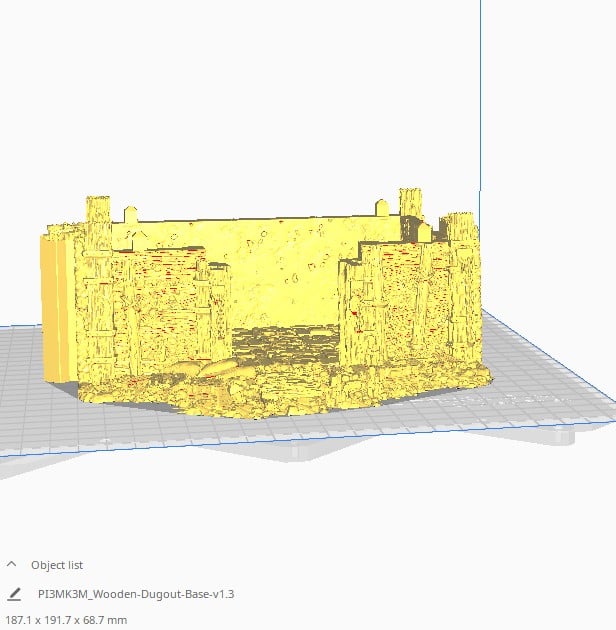Click the pencil rename icon beside the file name
The width and height of the screenshot is (616, 630).
point(14,594)
